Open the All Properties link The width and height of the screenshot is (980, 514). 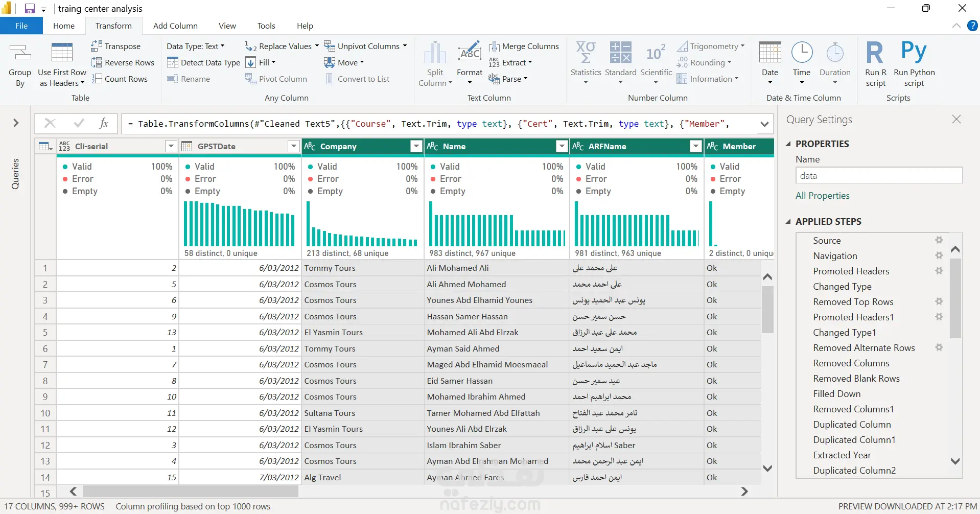tap(822, 196)
